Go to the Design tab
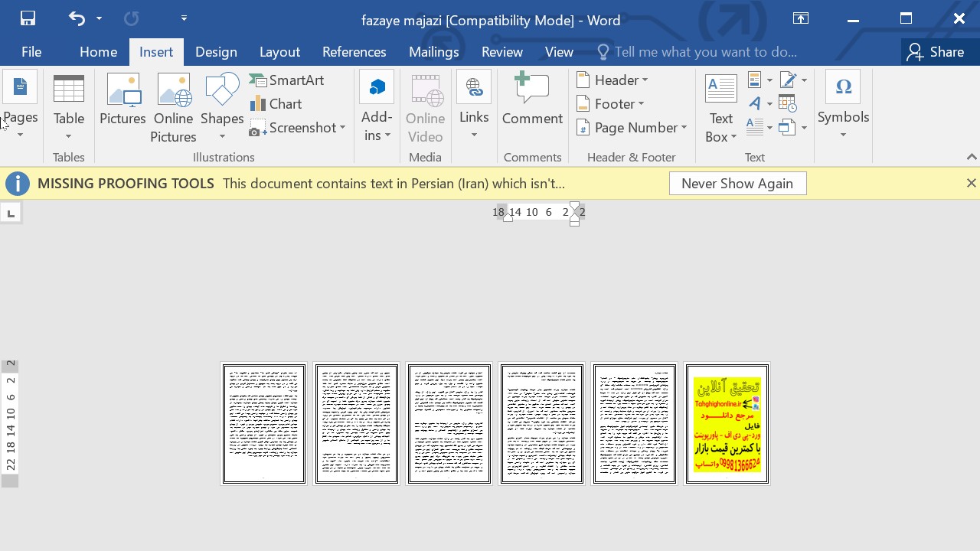This screenshot has width=980, height=551. 216,52
